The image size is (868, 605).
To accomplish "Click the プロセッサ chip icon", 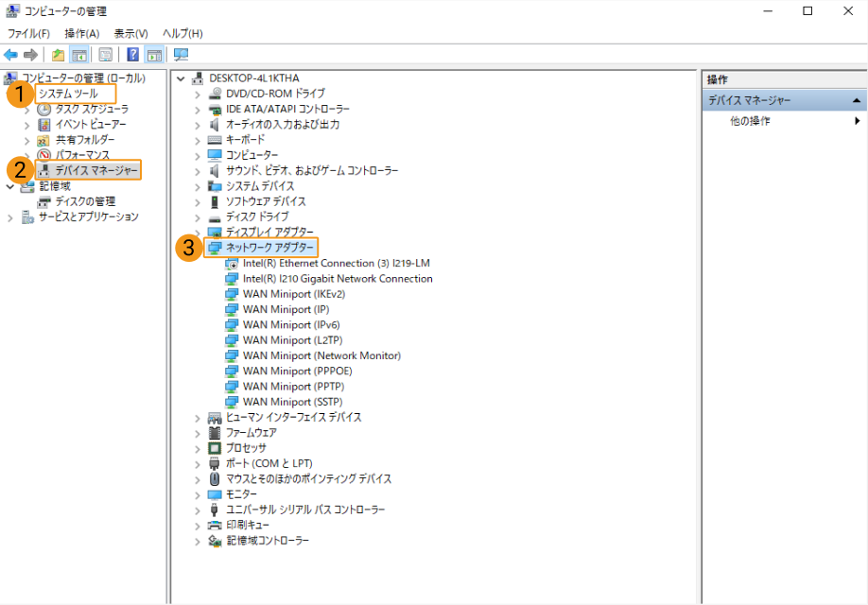I will point(215,448).
